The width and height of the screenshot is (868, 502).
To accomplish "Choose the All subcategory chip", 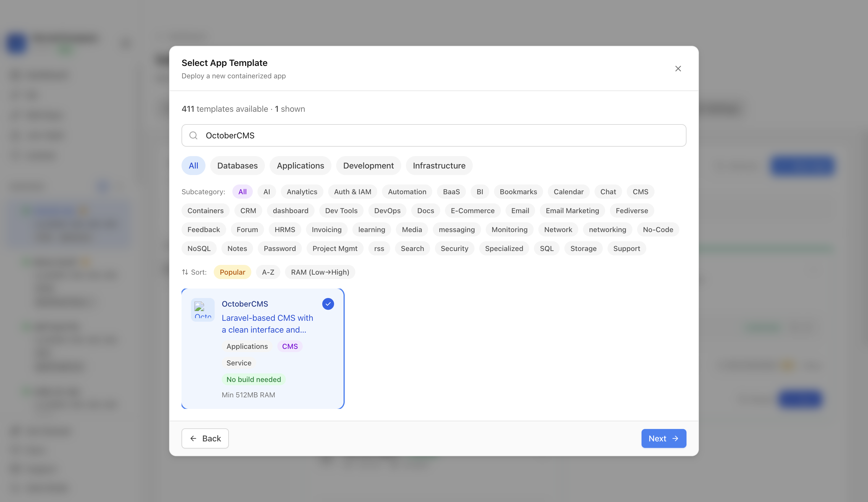I will point(242,192).
